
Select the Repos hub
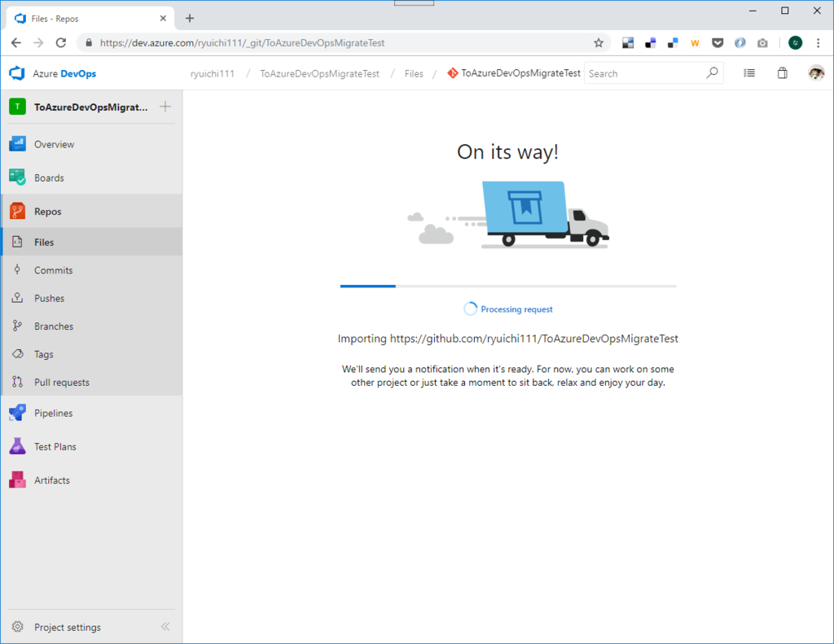click(x=91, y=211)
